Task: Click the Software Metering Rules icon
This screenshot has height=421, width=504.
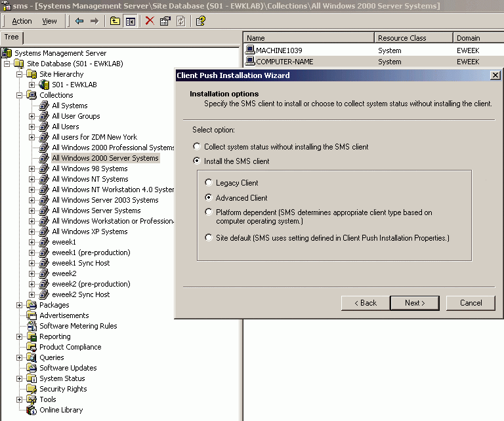Action: tap(31, 326)
